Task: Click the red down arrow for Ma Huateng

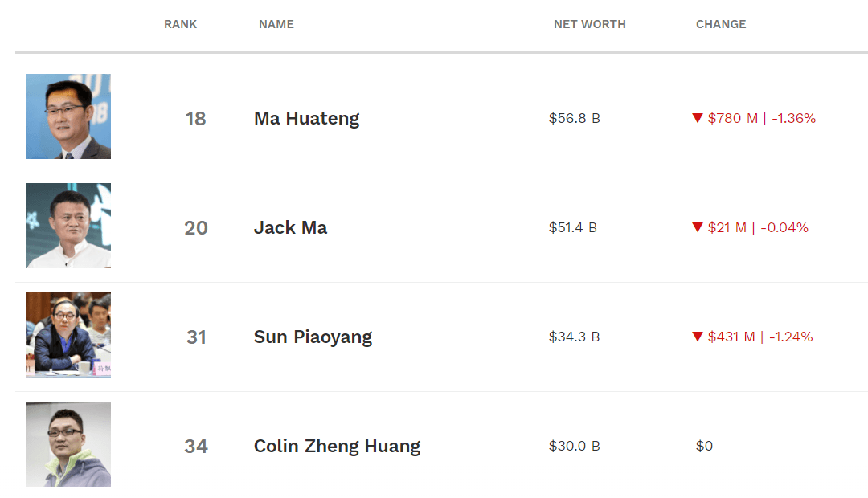Action: point(698,118)
